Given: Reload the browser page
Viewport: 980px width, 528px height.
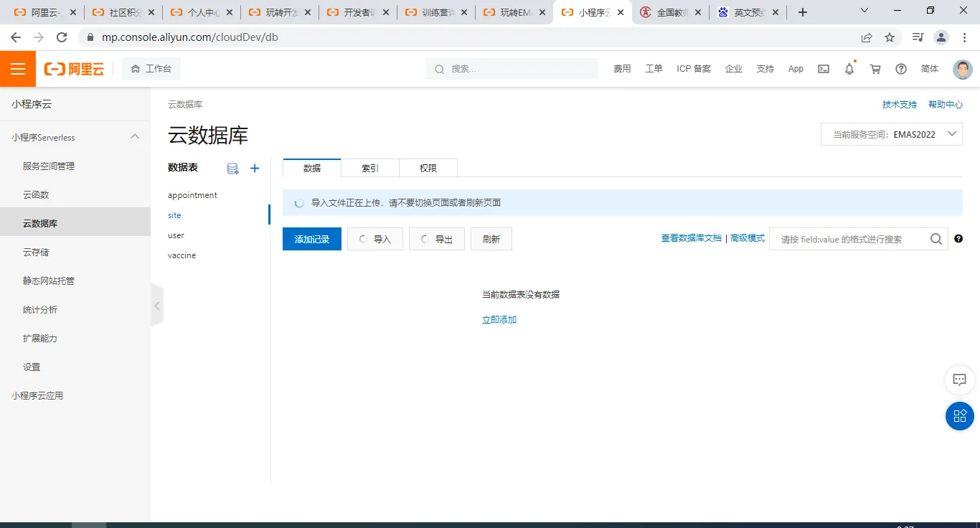Looking at the screenshot, I should [62, 37].
